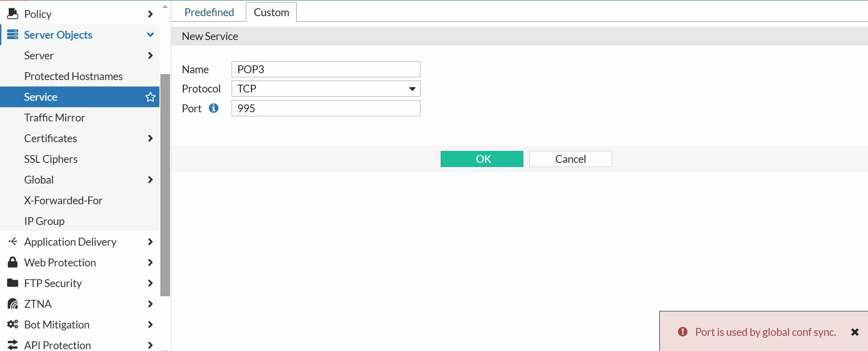This screenshot has height=351, width=868.
Task: Switch to the Predefined tab
Action: pos(209,12)
